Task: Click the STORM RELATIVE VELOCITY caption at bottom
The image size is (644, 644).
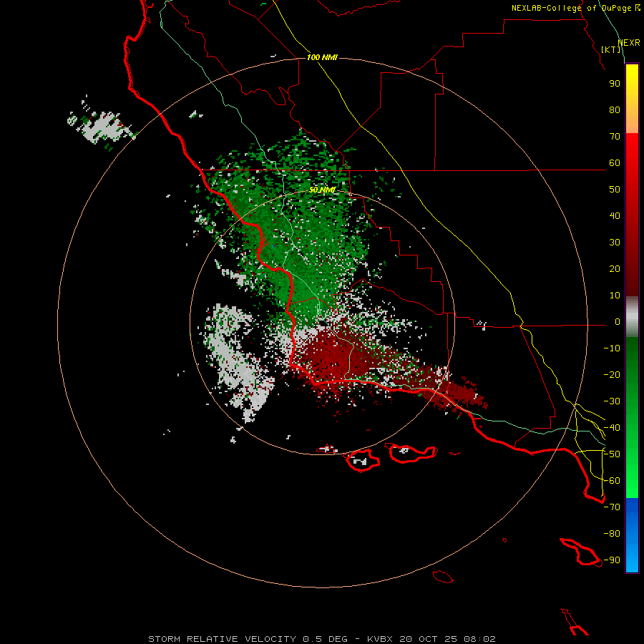Action: click(x=321, y=639)
